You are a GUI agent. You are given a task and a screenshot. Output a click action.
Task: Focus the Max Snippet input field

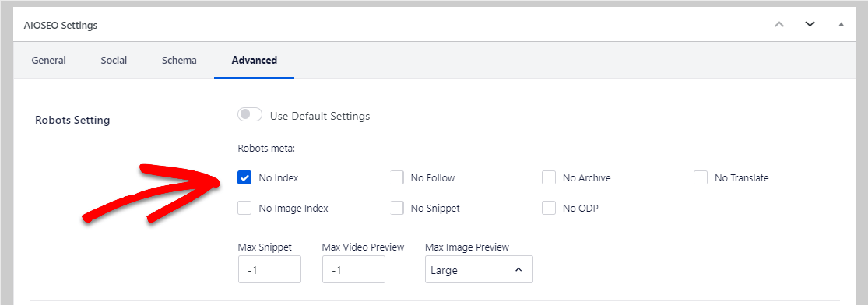(x=269, y=269)
